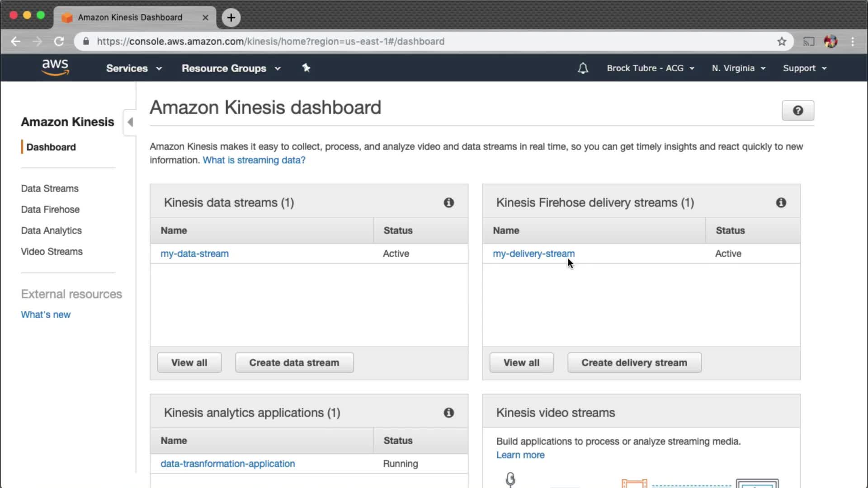Click the AWS logo home icon
This screenshot has width=868, height=488.
pos(55,67)
